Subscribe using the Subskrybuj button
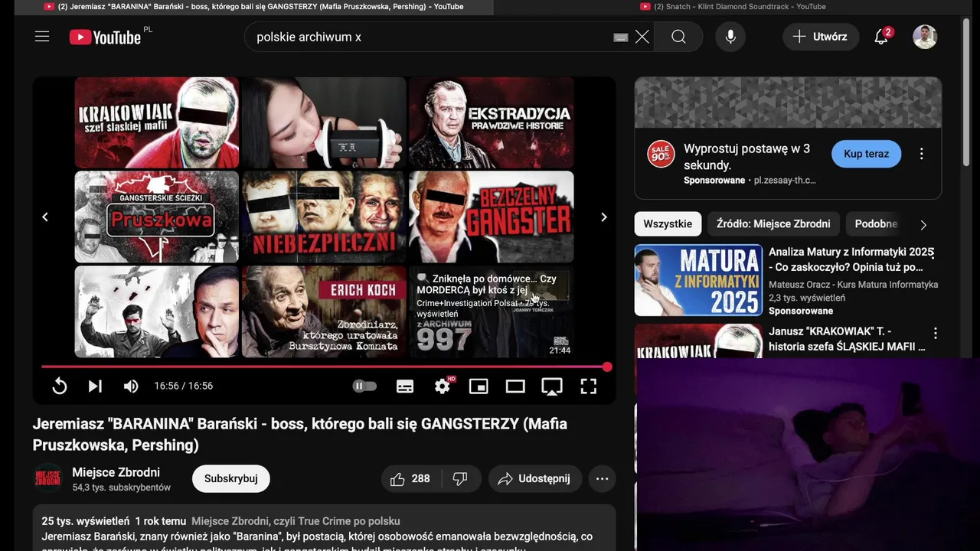Viewport: 980px width, 551px height. [231, 479]
